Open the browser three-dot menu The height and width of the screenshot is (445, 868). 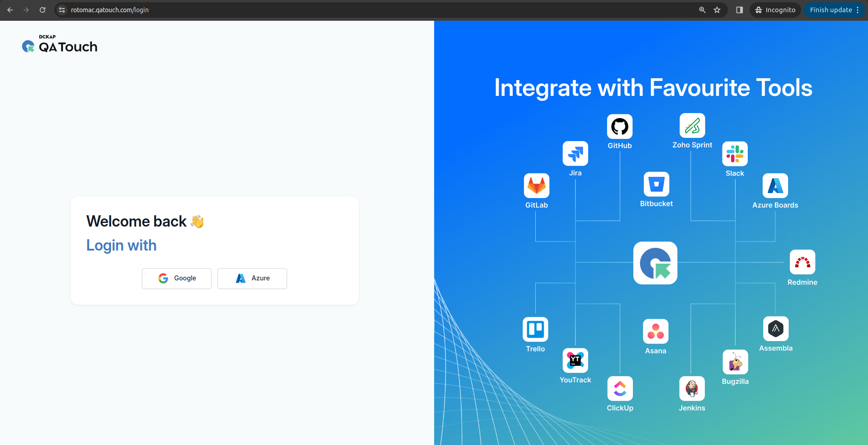[x=858, y=10]
